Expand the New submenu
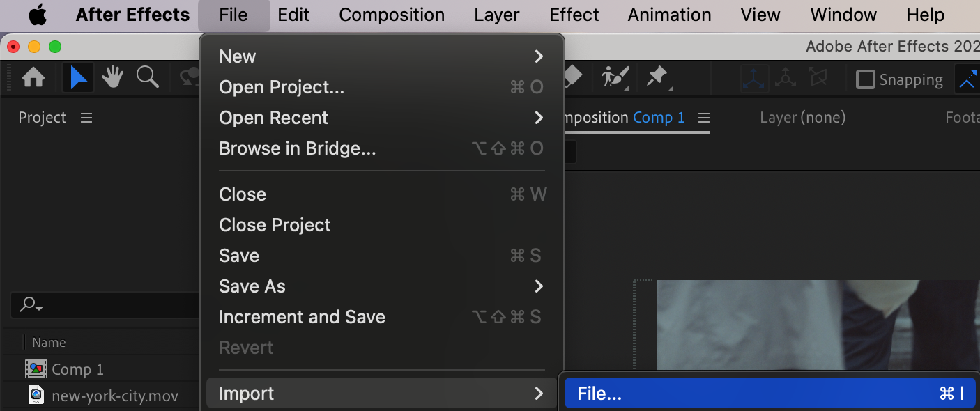 pos(381,56)
